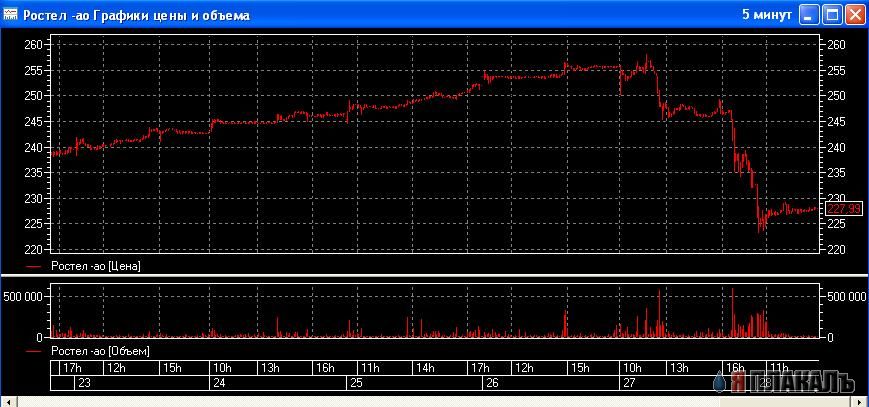Click the 17h time label of day 25
Viewport: 869px width, 407px height.
coord(480,368)
